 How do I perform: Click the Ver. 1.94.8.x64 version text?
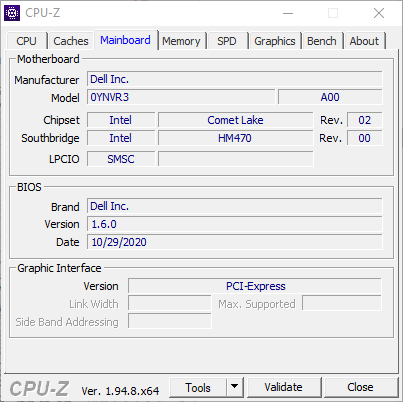tap(120, 391)
